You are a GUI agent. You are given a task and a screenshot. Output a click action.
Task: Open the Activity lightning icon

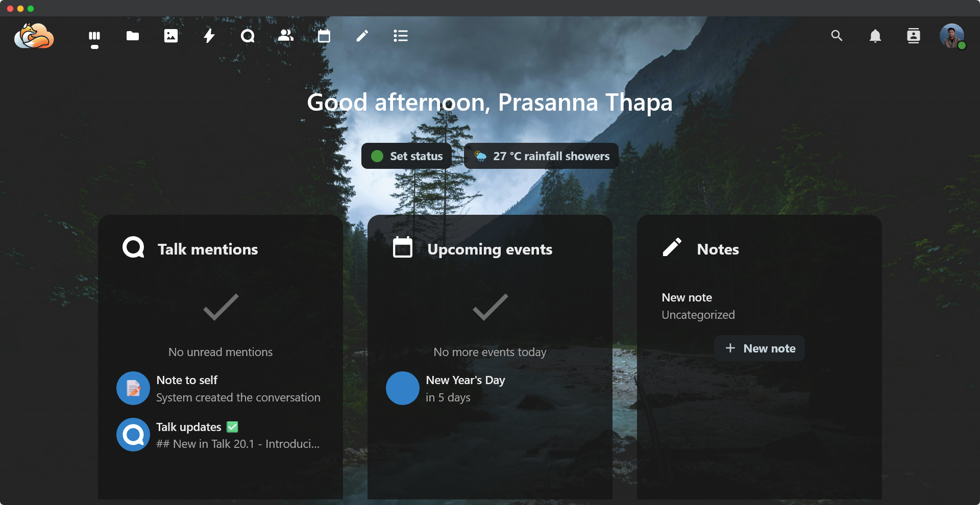point(209,36)
